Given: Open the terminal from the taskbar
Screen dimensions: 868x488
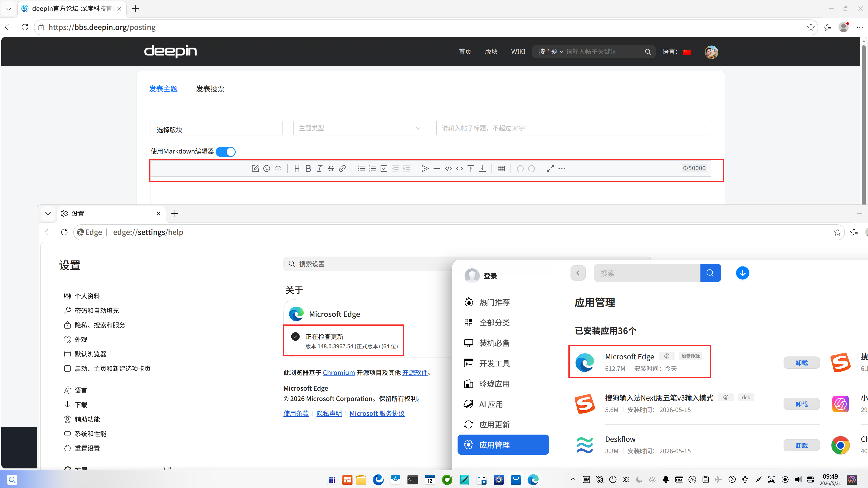Looking at the screenshot, I should click(x=412, y=480).
